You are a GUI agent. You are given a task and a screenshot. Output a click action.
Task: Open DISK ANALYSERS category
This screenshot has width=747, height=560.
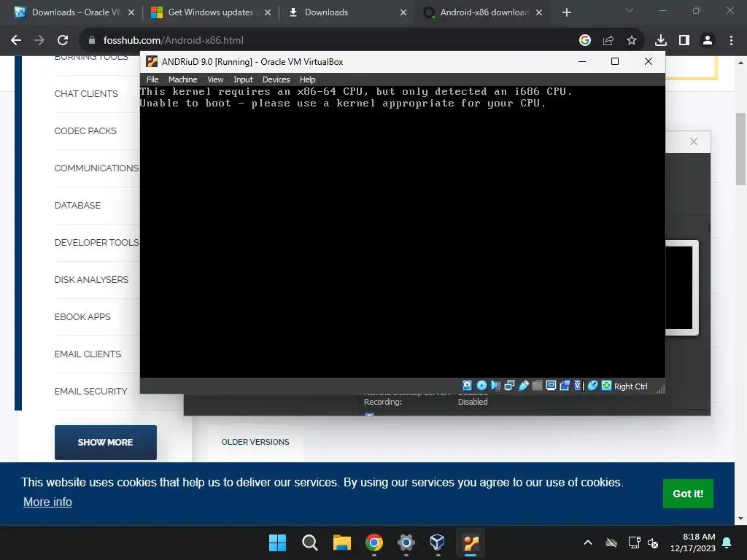pyautogui.click(x=91, y=279)
